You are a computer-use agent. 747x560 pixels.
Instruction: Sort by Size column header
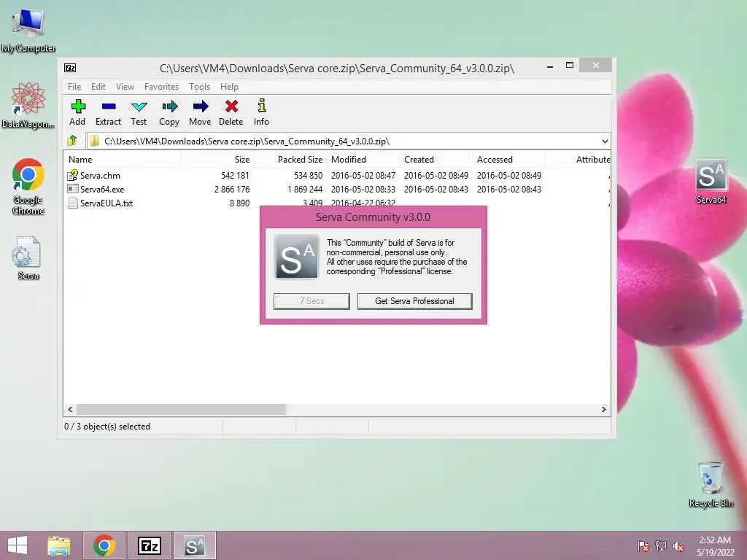coord(217,160)
